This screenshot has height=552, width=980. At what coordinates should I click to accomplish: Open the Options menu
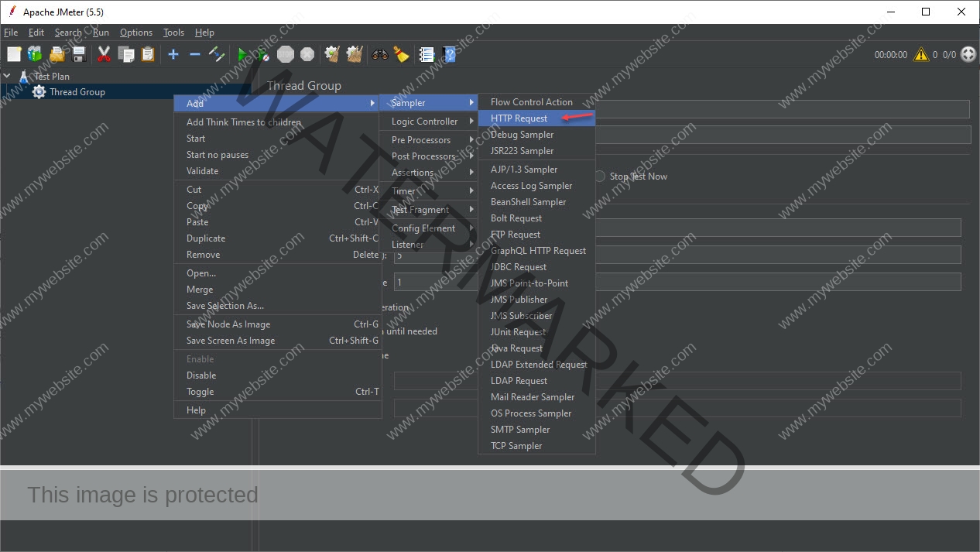tap(136, 33)
